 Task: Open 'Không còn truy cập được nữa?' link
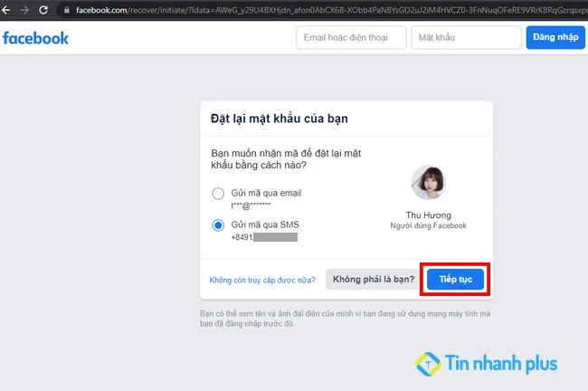point(262,280)
